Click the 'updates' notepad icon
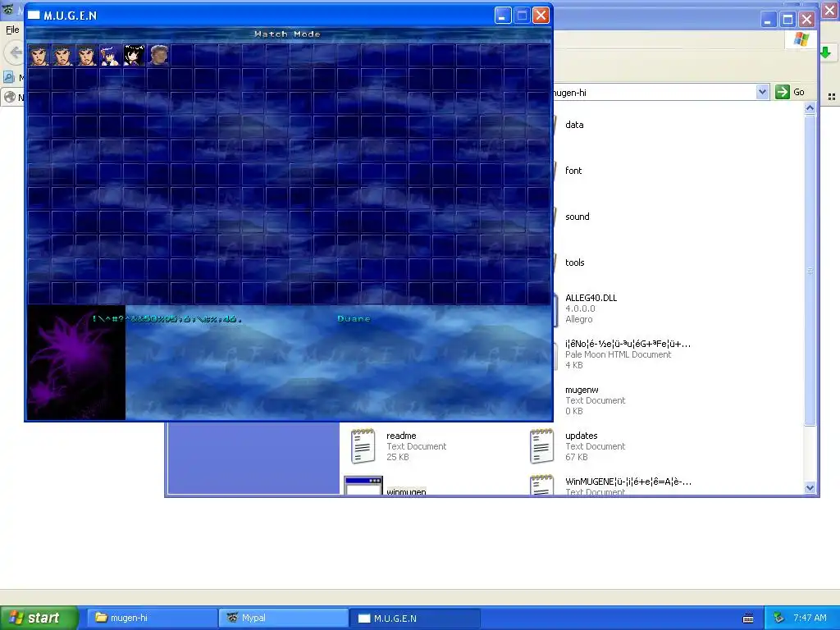 pyautogui.click(x=541, y=445)
